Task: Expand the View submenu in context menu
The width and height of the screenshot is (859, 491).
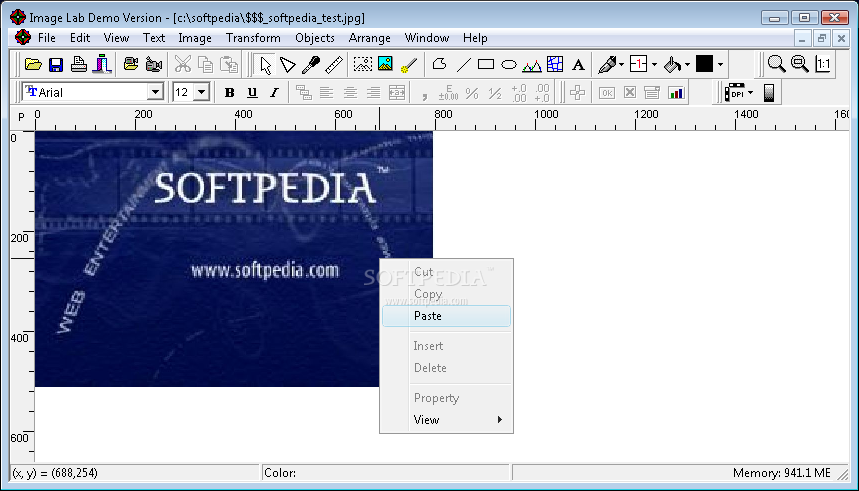Action: [x=446, y=420]
